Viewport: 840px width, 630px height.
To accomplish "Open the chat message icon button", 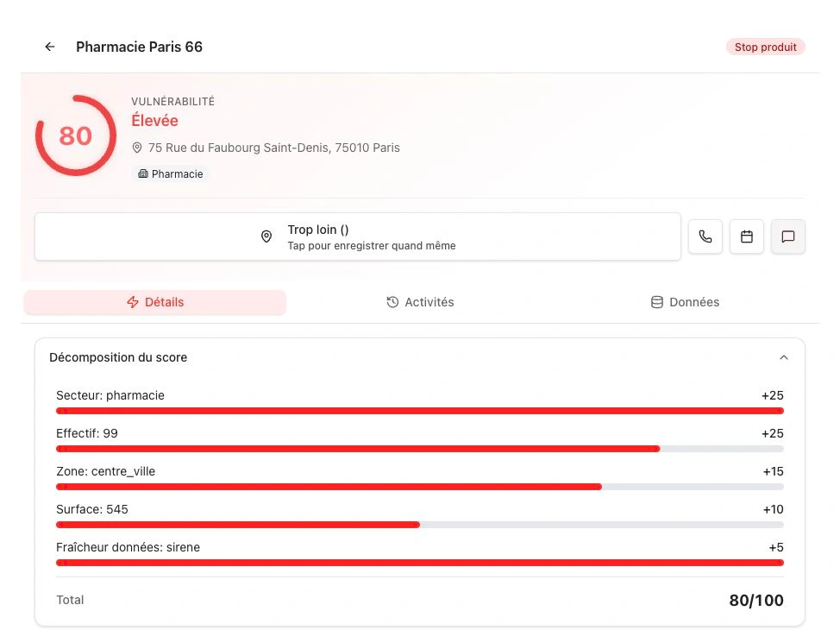I will tap(787, 236).
